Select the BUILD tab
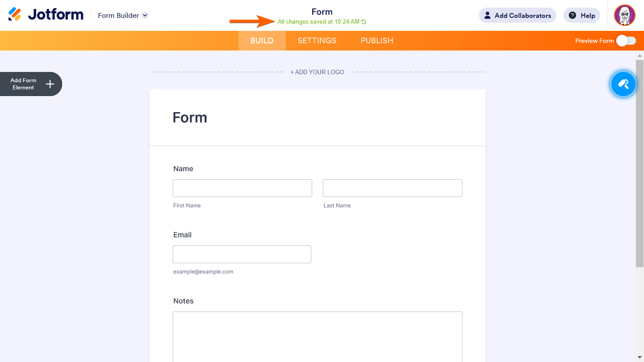The height and width of the screenshot is (362, 644). [262, 40]
